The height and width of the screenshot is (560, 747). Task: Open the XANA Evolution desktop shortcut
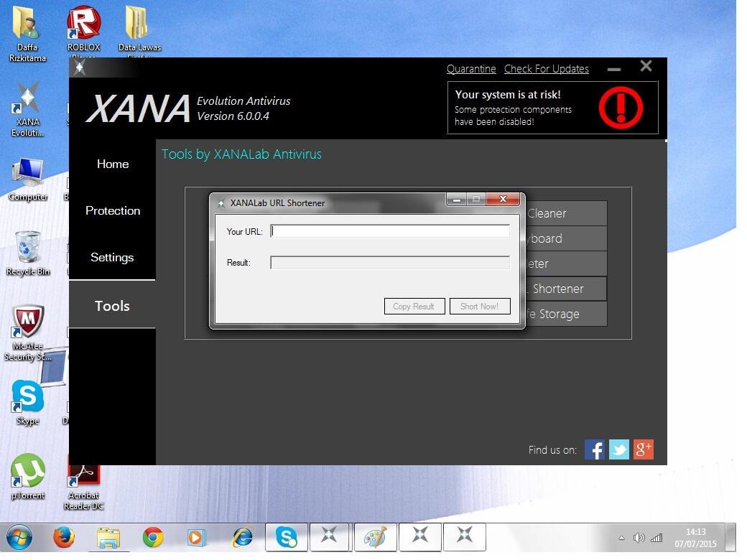click(x=27, y=110)
